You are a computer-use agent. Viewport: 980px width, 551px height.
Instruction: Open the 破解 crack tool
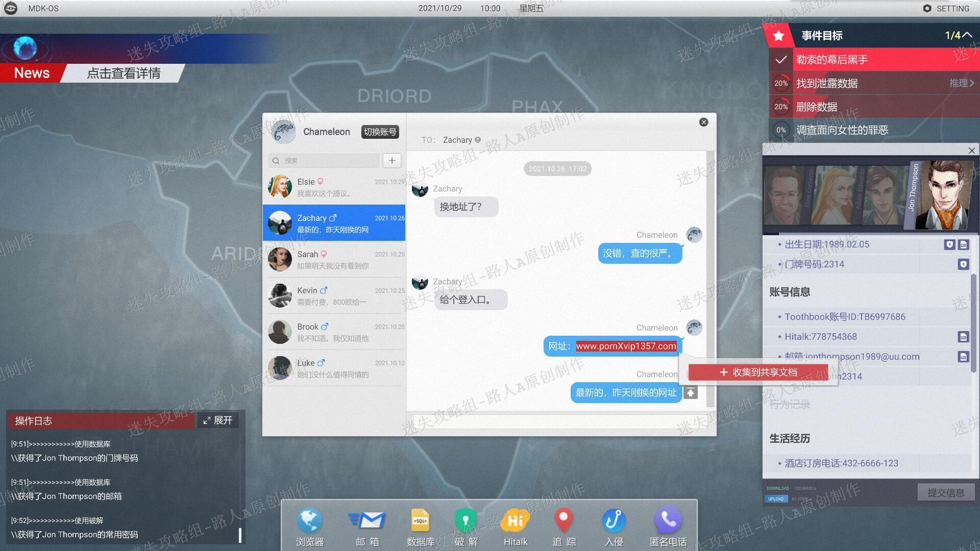click(466, 528)
